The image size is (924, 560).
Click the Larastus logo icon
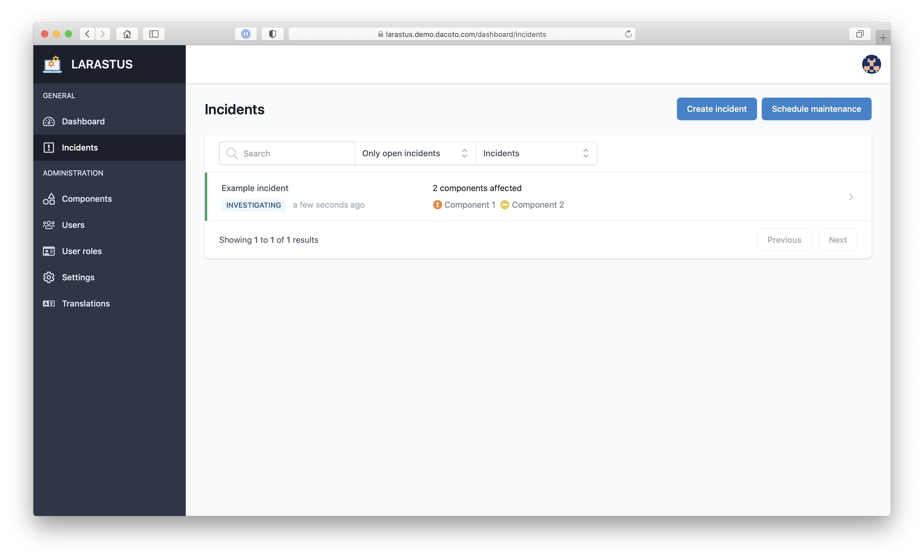point(52,64)
